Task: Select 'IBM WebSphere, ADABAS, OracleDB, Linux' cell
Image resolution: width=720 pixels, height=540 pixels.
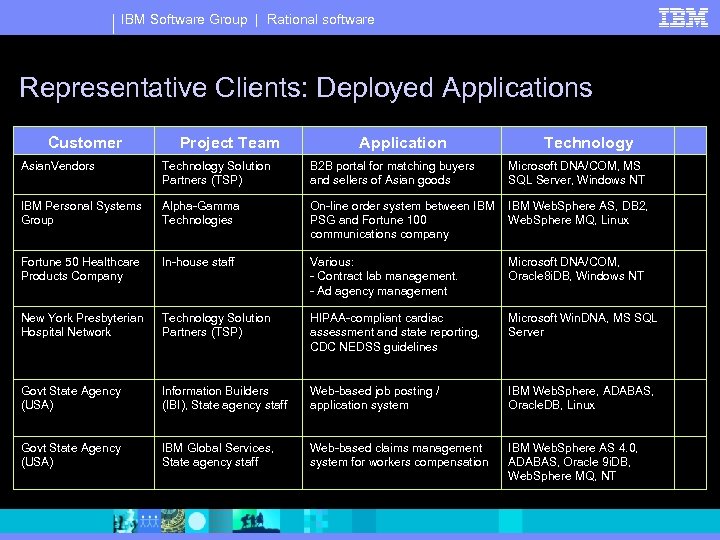Action: [x=588, y=408]
